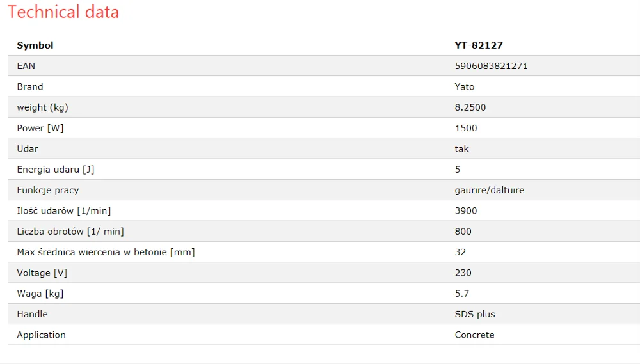Select the Yato brand value
Screen dimensions: 640x364
coord(465,86)
